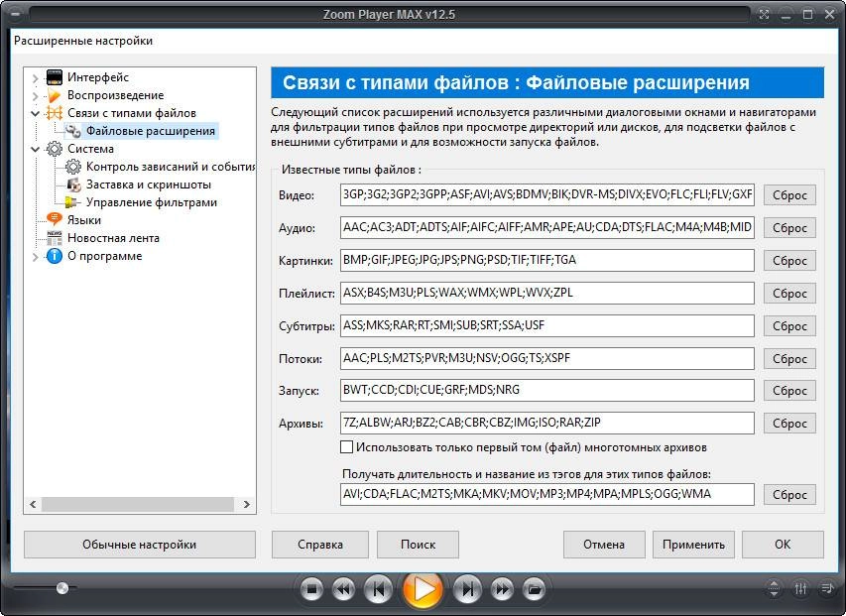Image resolution: width=846 pixels, height=616 pixels.
Task: Click the Управление фильтрами icon
Action: 71,202
